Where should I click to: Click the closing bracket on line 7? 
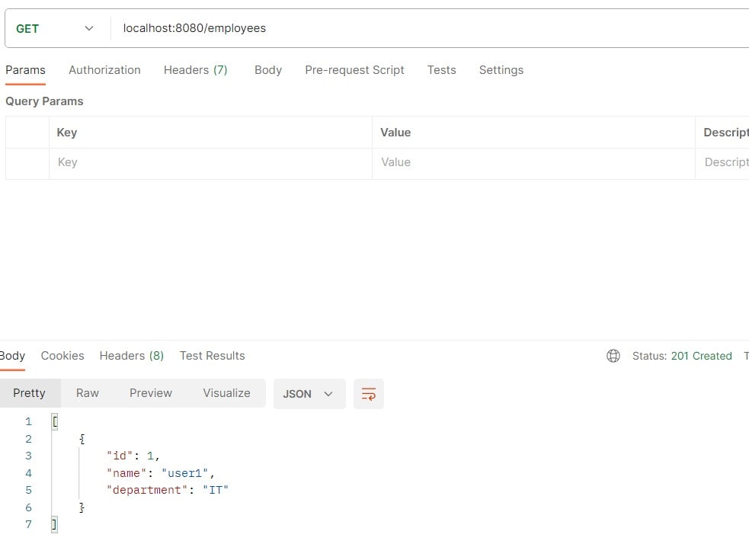[54, 525]
